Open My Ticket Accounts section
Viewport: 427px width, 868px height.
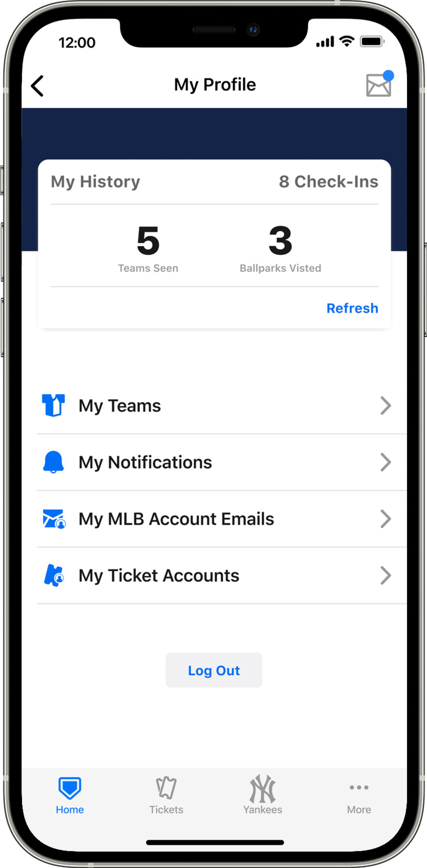pyautogui.click(x=213, y=575)
